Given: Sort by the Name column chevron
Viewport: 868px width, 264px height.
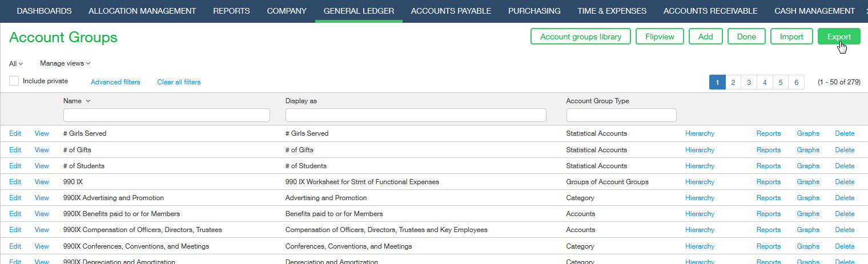Looking at the screenshot, I should 88,101.
